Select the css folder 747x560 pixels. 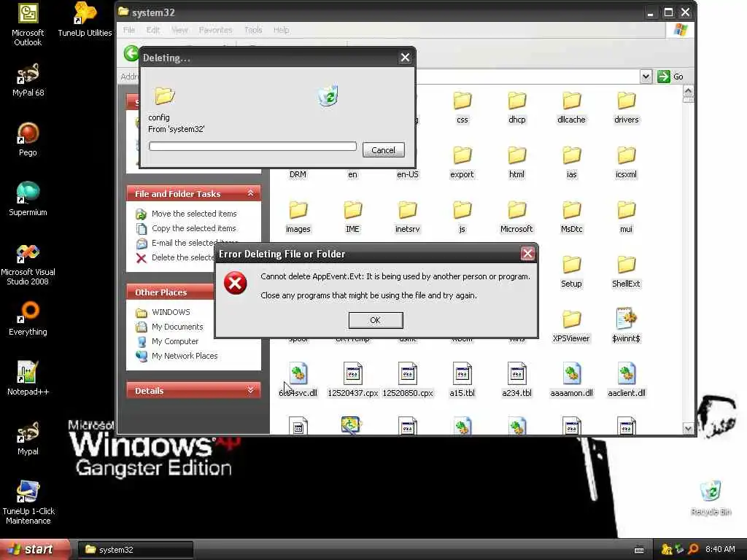click(462, 108)
